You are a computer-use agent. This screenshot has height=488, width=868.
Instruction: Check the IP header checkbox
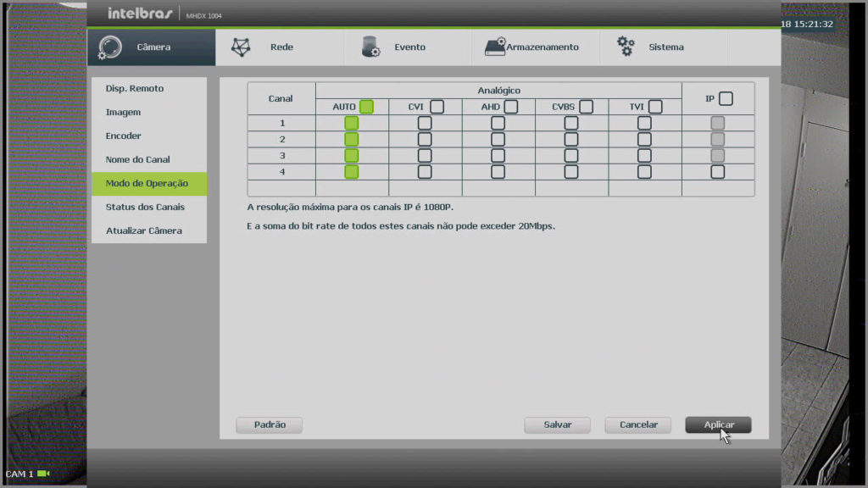[726, 98]
